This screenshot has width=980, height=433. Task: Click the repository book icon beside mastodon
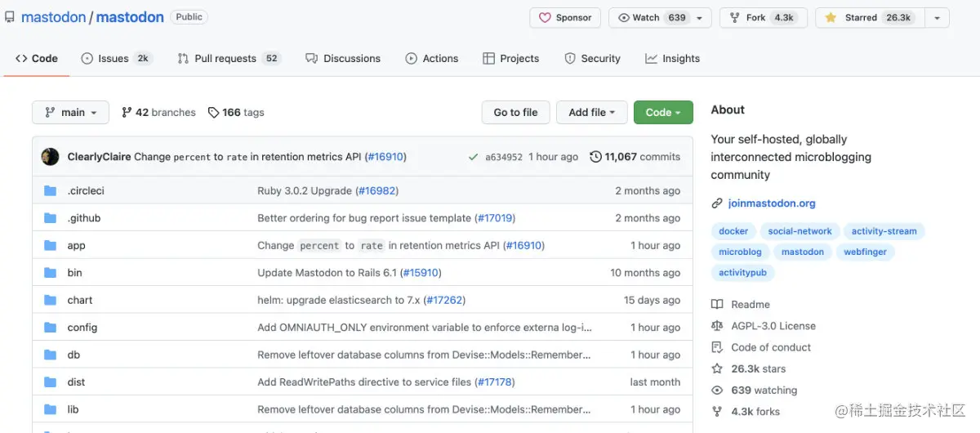[x=10, y=17]
